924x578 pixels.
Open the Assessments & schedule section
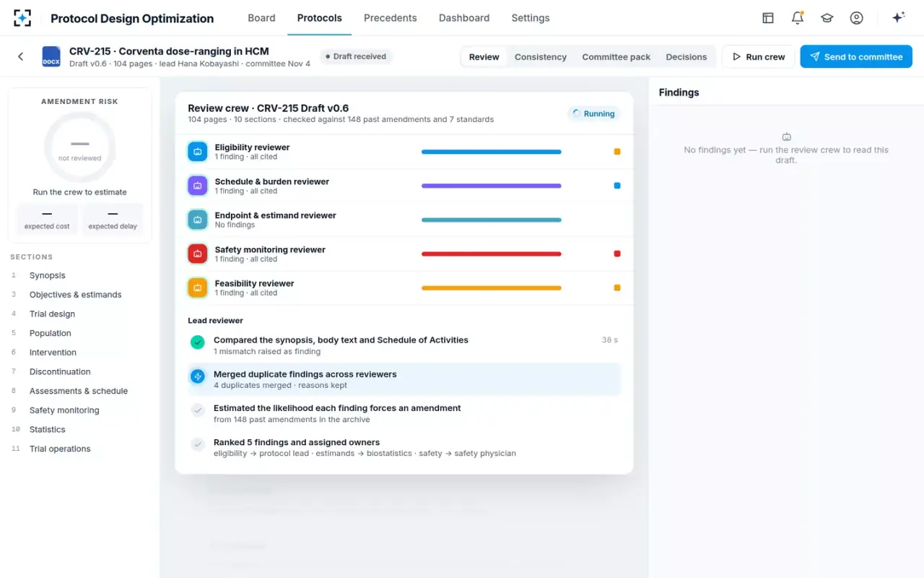click(x=79, y=391)
